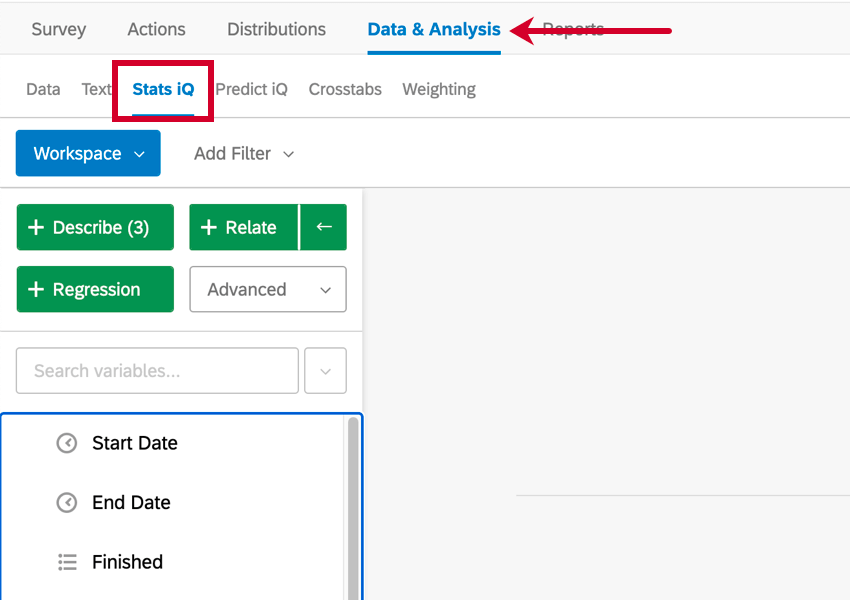The image size is (850, 600).
Task: Open the dropdown beside the variable search box
Action: (x=325, y=370)
